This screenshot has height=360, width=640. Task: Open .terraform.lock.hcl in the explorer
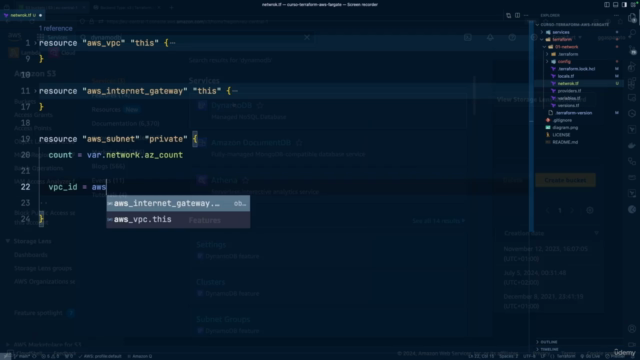[576, 69]
